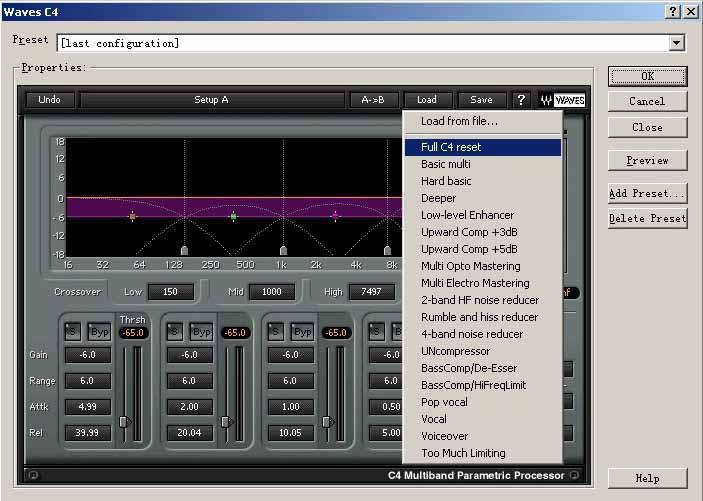Viewport: 703px width, 501px height.
Task: Open the question mark help icon
Action: [x=521, y=100]
